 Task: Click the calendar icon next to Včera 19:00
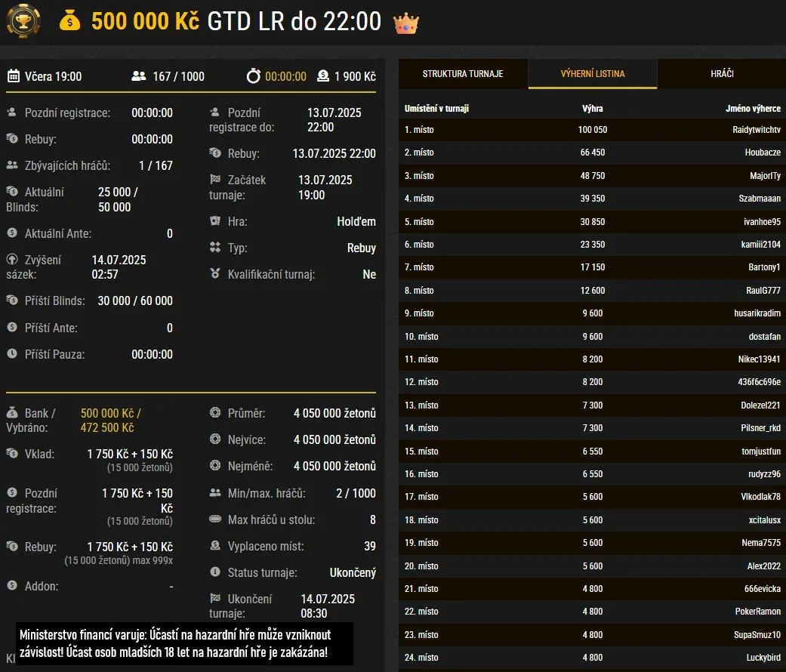14,76
